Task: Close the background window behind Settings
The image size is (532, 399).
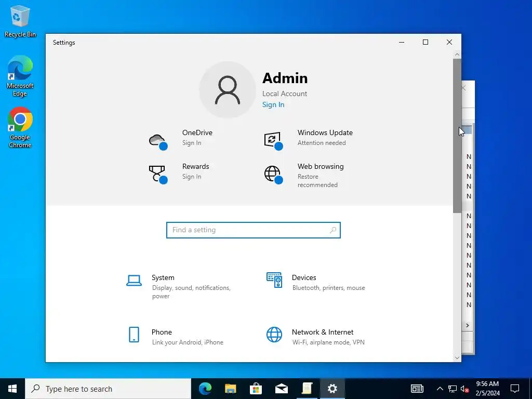Action: point(464,88)
